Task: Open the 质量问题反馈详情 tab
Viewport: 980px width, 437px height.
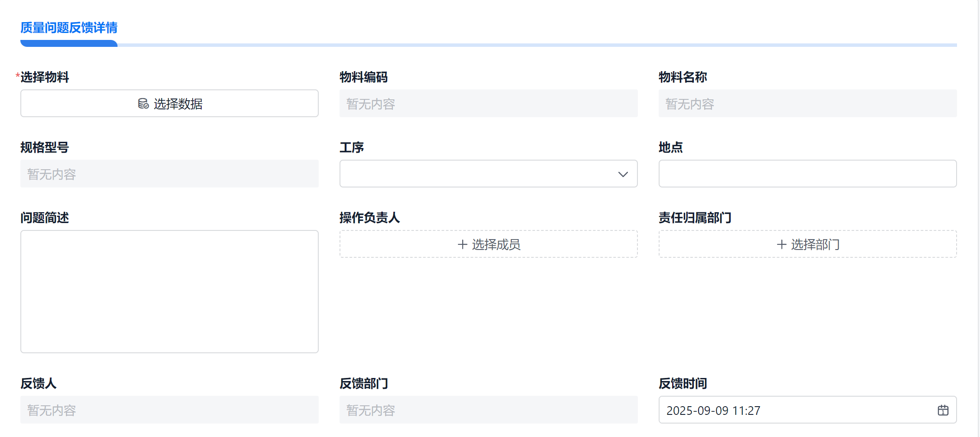Action: coord(69,28)
